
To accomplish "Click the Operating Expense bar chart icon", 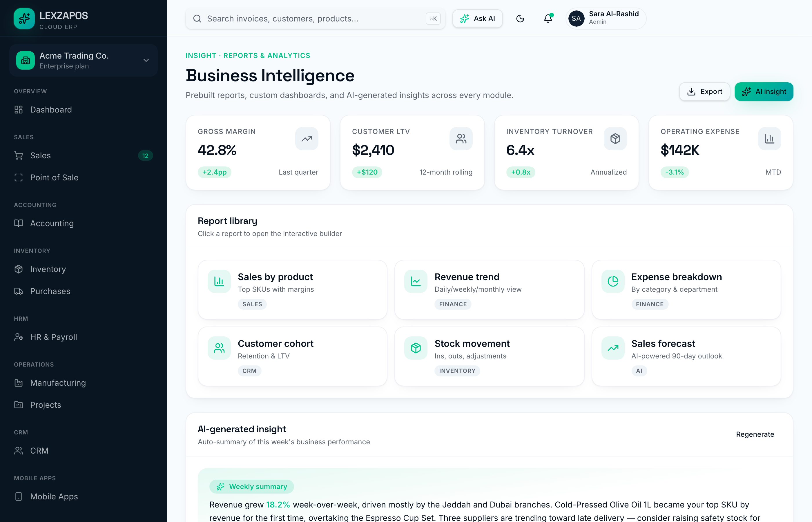I will [x=769, y=139].
